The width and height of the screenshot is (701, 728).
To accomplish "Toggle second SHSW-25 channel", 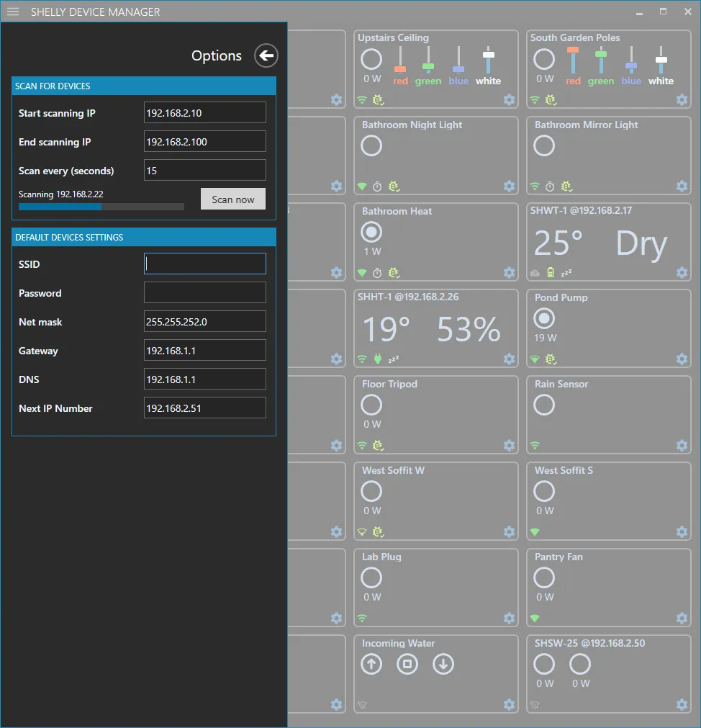I will pos(580,665).
